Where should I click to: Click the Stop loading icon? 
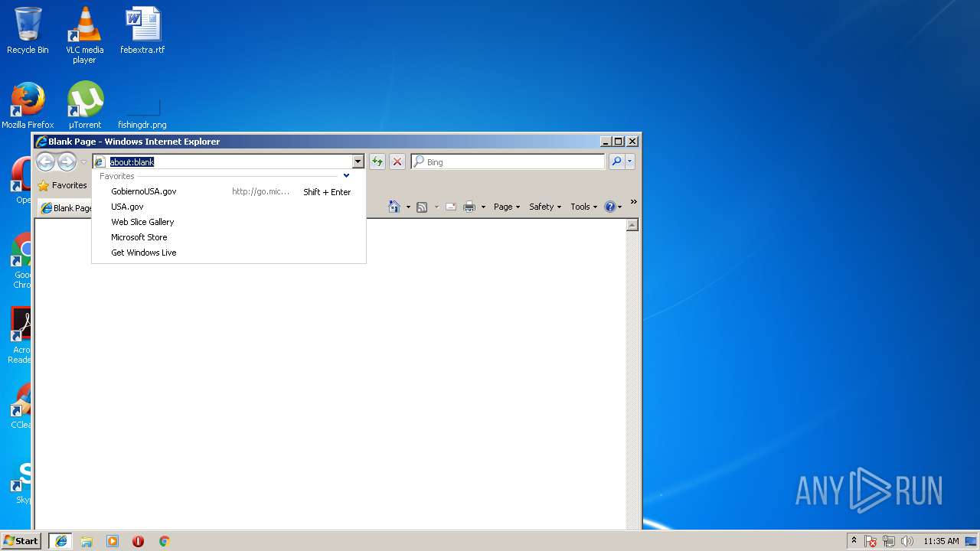pos(397,161)
